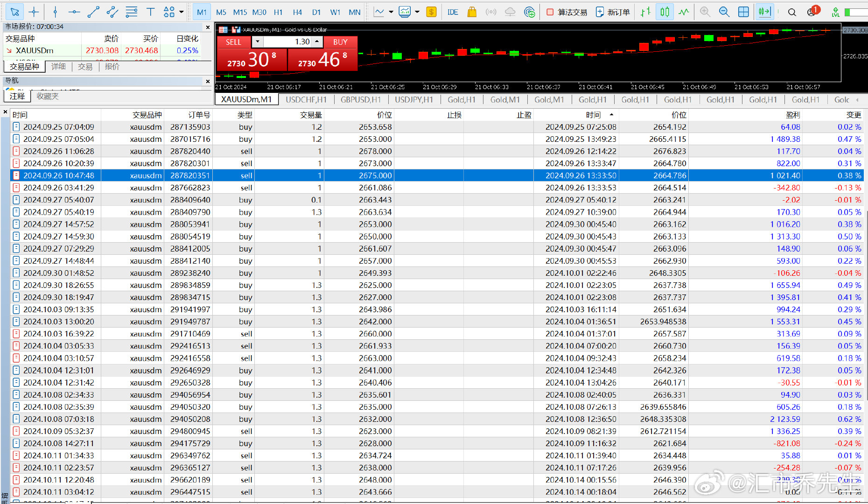Open the 详细 tab in Market Watch
868x504 pixels.
58,66
